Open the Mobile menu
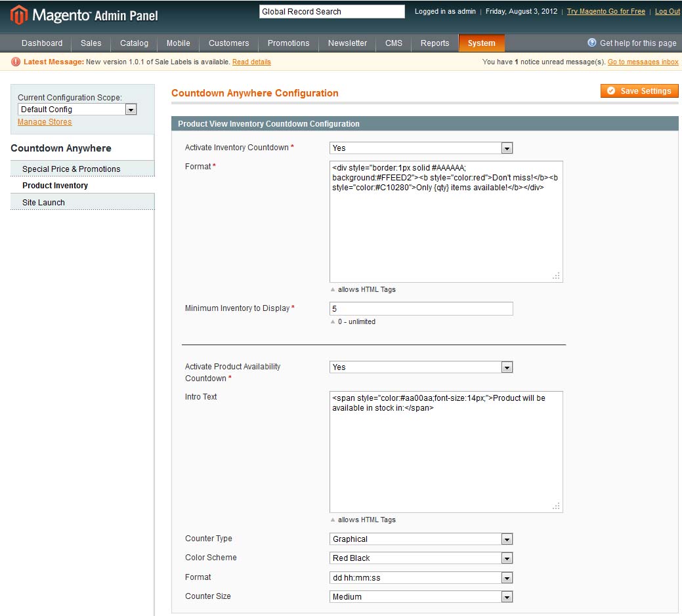Screen dimensions: 682x616 179,43
